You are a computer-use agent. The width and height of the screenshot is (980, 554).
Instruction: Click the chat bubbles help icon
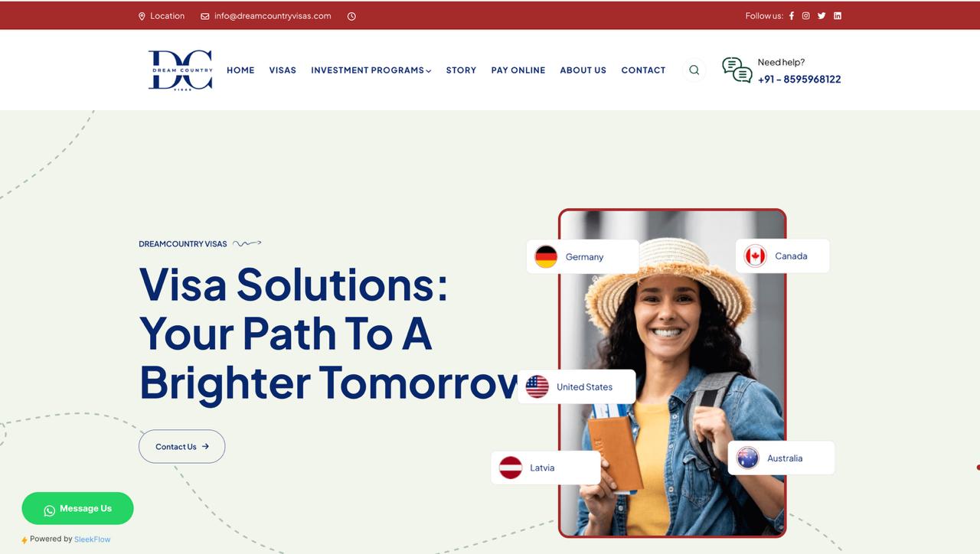[x=737, y=70]
